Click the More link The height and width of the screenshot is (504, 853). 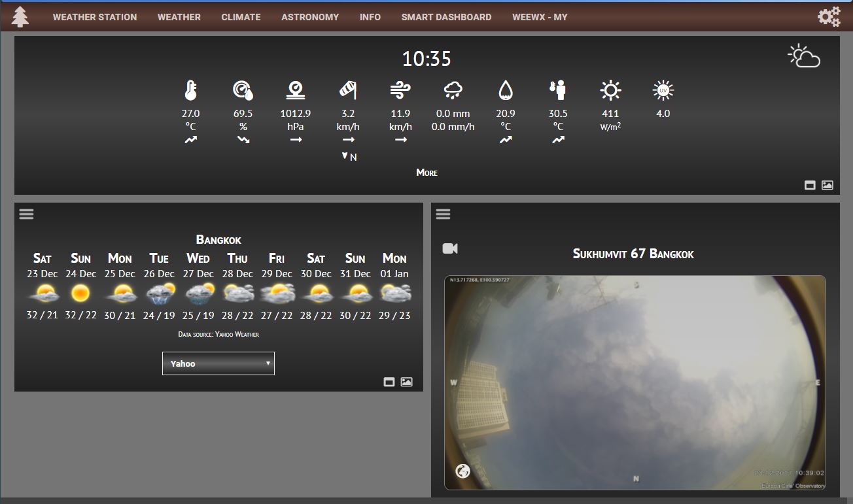tap(427, 173)
